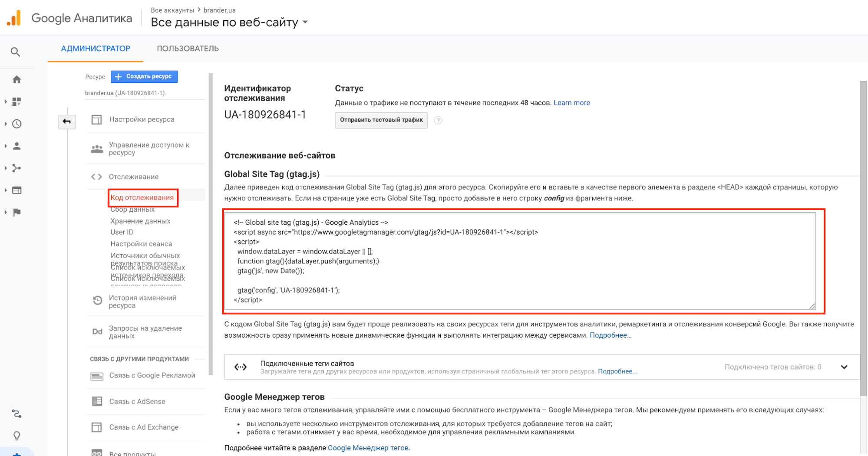Open the Learn more link
The width and height of the screenshot is (868, 456).
pos(571,103)
